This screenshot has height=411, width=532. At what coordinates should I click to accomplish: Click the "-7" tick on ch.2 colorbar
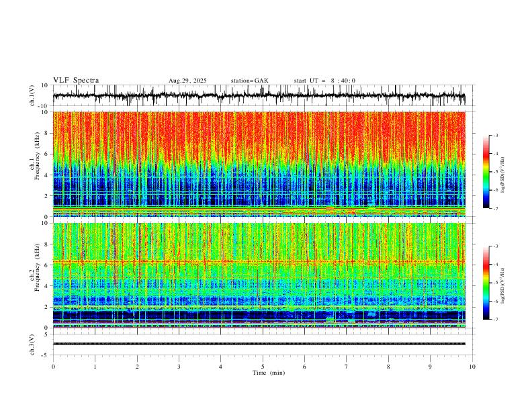point(496,320)
